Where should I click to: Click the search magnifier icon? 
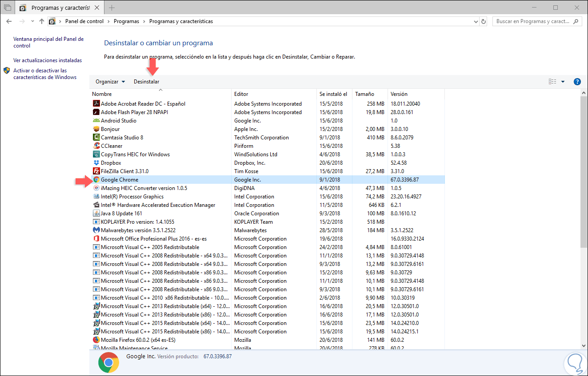point(576,21)
